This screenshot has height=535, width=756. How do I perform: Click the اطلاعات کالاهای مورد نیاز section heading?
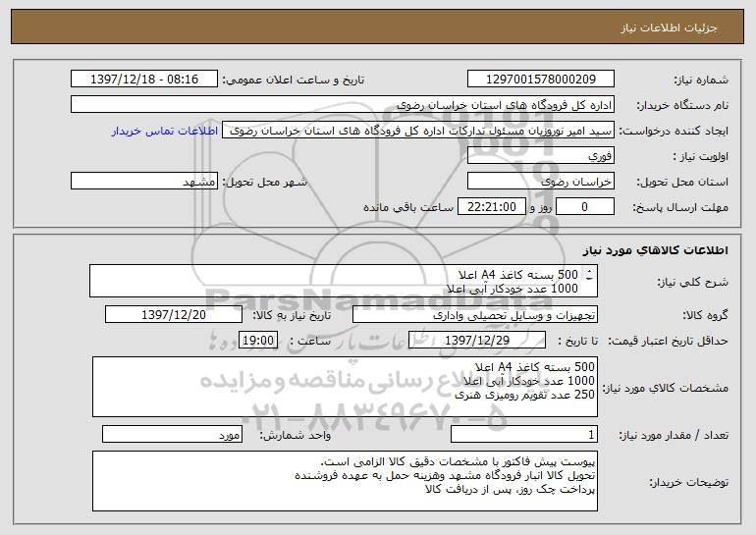(655, 250)
